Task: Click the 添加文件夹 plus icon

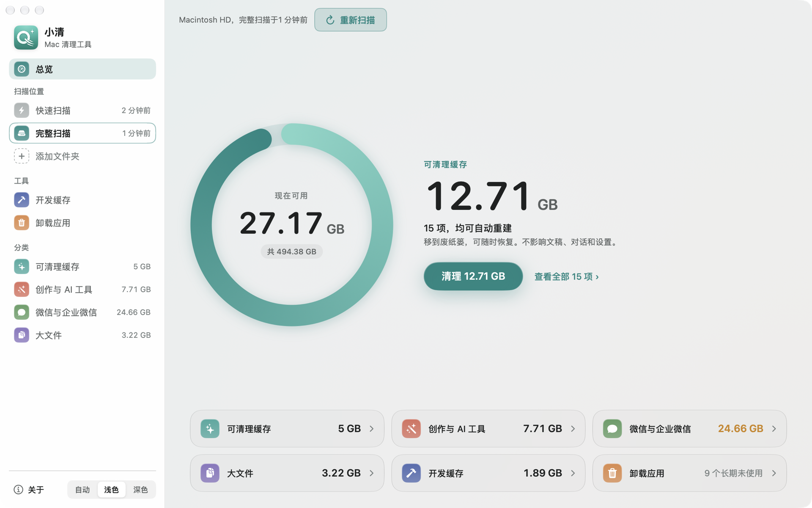Action: coord(22,156)
